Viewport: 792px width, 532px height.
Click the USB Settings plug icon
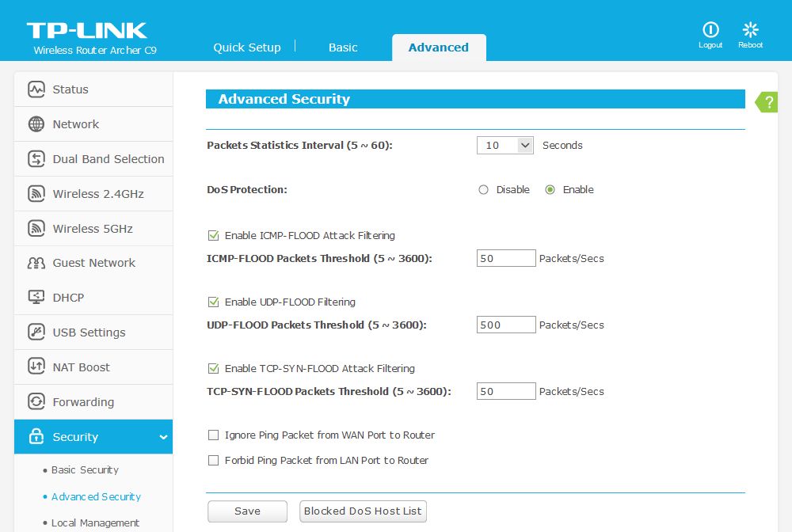point(36,332)
